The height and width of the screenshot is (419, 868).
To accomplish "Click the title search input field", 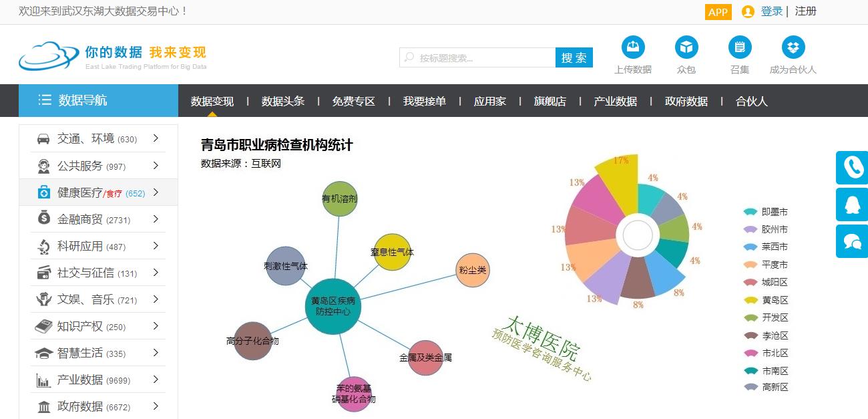I will [477, 57].
